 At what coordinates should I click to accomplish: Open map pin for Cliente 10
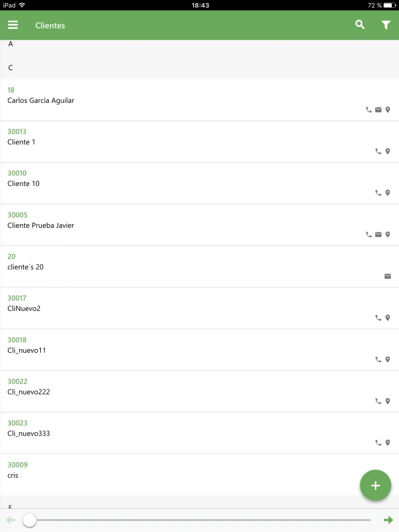[x=388, y=193]
